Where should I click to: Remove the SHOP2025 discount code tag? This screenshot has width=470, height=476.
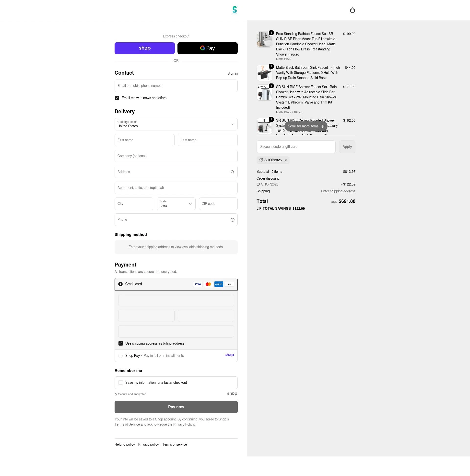pos(285,160)
